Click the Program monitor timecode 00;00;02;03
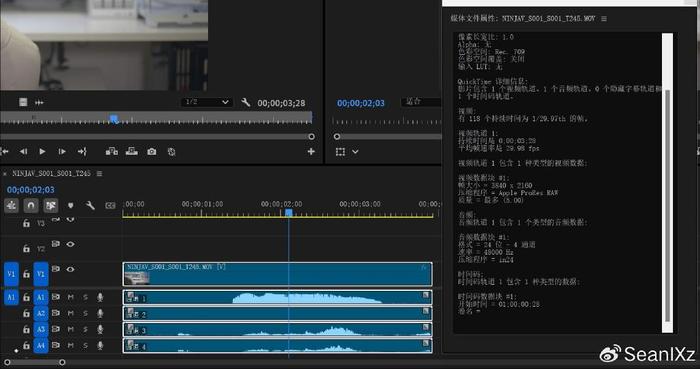Screen dimensions: 700x369 coord(361,103)
